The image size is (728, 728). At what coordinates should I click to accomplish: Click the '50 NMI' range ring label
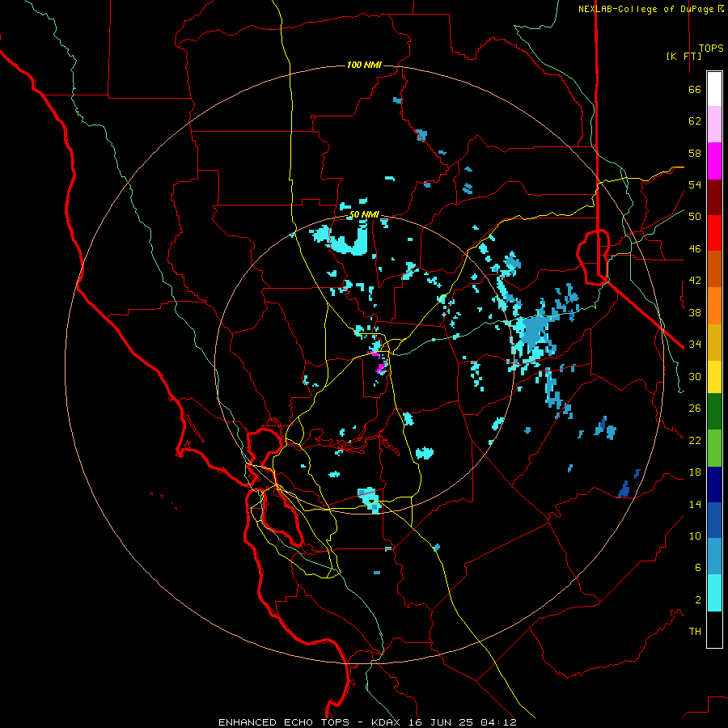364,214
